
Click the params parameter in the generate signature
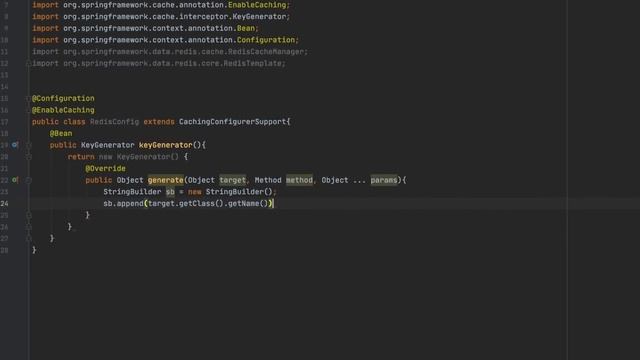[x=384, y=180]
